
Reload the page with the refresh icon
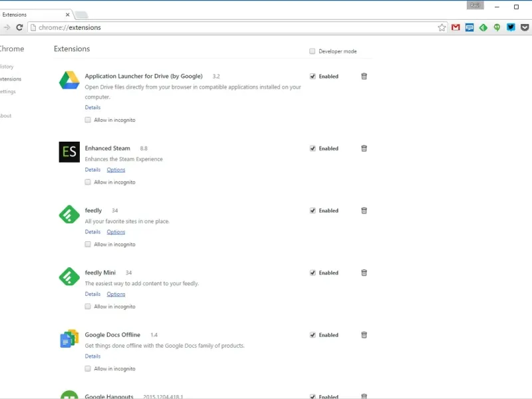pos(19,27)
